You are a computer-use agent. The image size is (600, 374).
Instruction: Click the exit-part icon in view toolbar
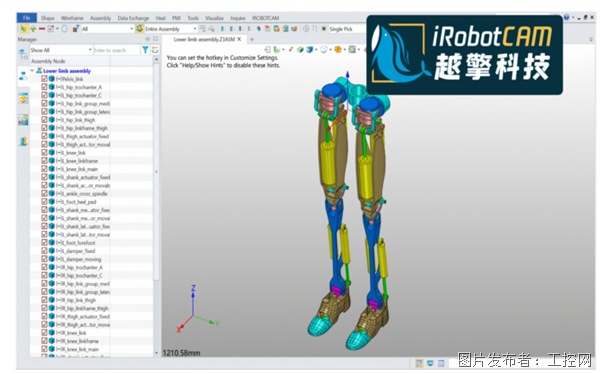(267, 49)
